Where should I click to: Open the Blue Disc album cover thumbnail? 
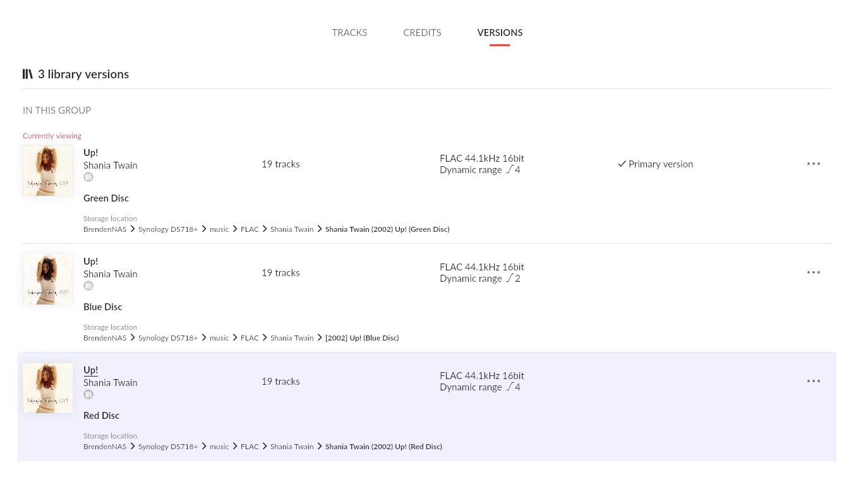48,279
